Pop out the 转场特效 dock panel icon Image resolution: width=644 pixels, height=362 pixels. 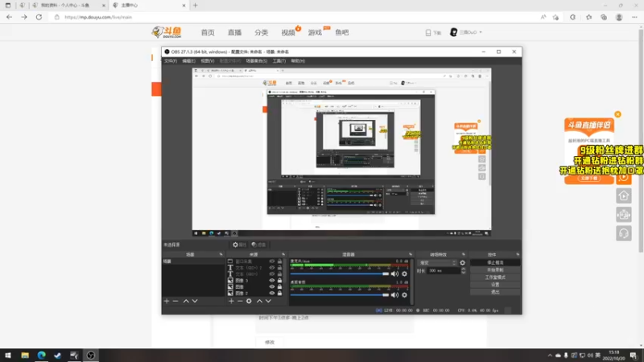[x=464, y=254]
